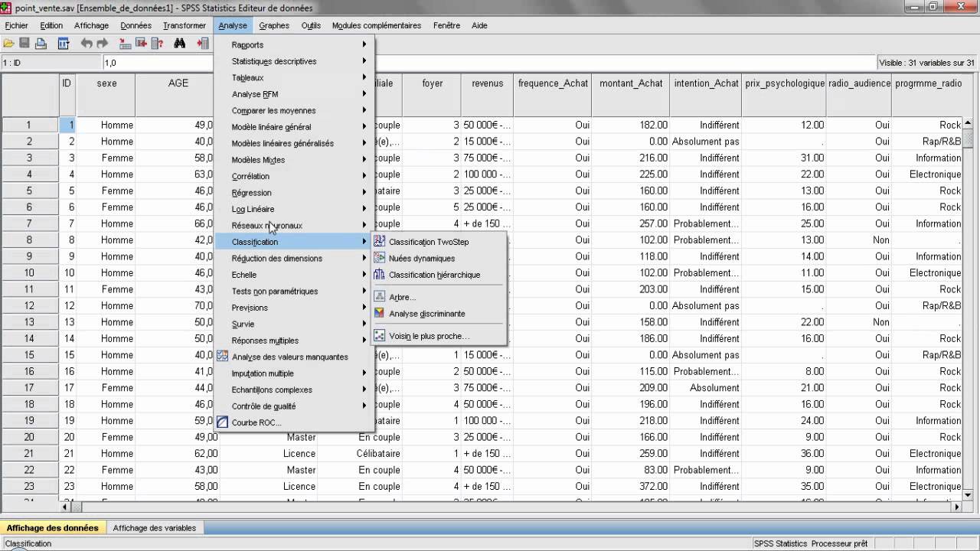Select the prix_psychologique column header

tap(785, 95)
